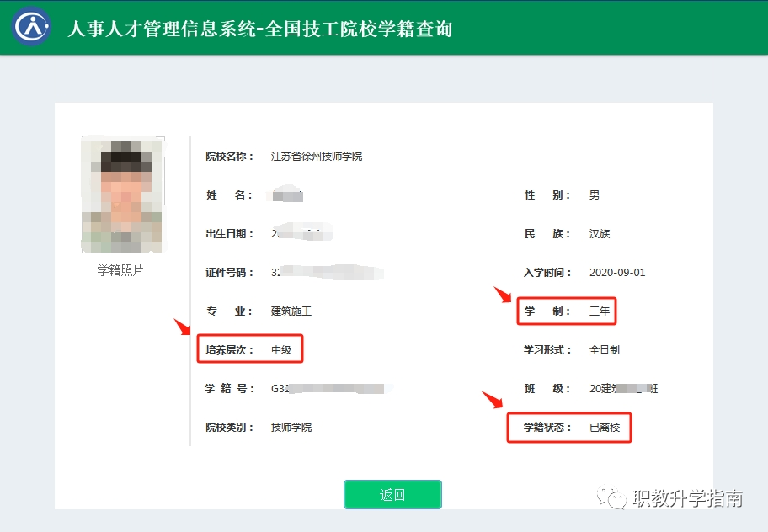
Task: Click the 培养层次 label
Action: [229, 349]
